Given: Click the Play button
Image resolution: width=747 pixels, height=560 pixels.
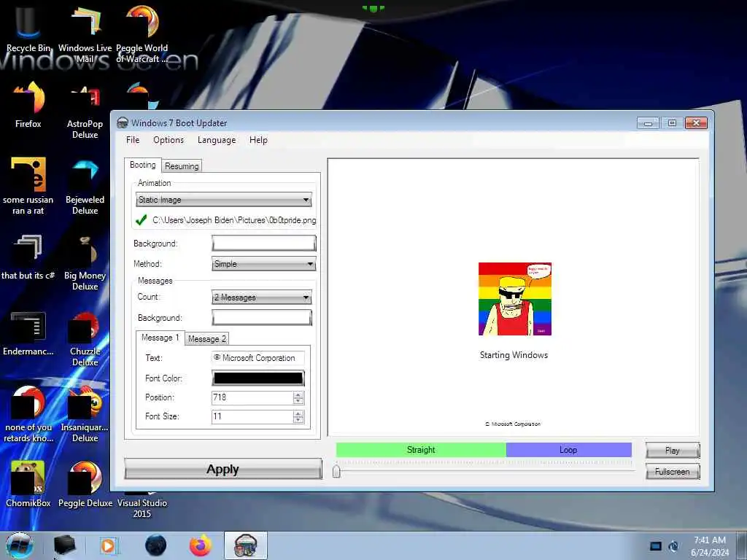Looking at the screenshot, I should 673,451.
